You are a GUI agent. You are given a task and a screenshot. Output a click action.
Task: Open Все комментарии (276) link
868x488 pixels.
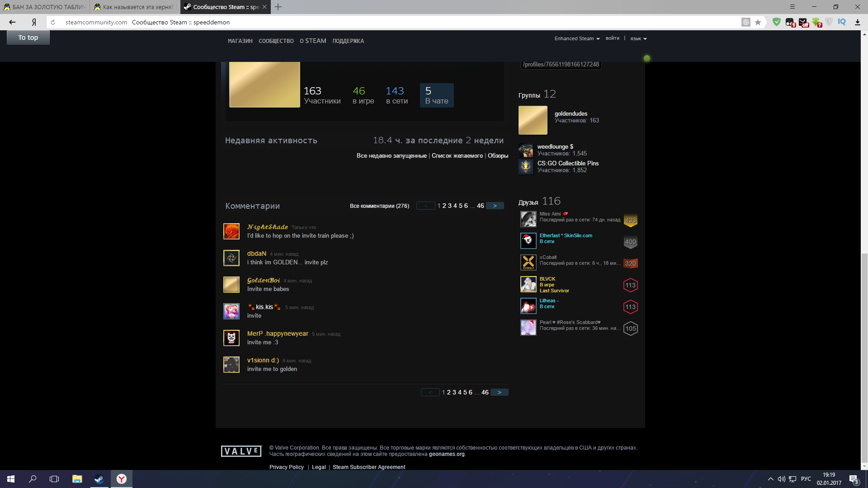tap(379, 206)
